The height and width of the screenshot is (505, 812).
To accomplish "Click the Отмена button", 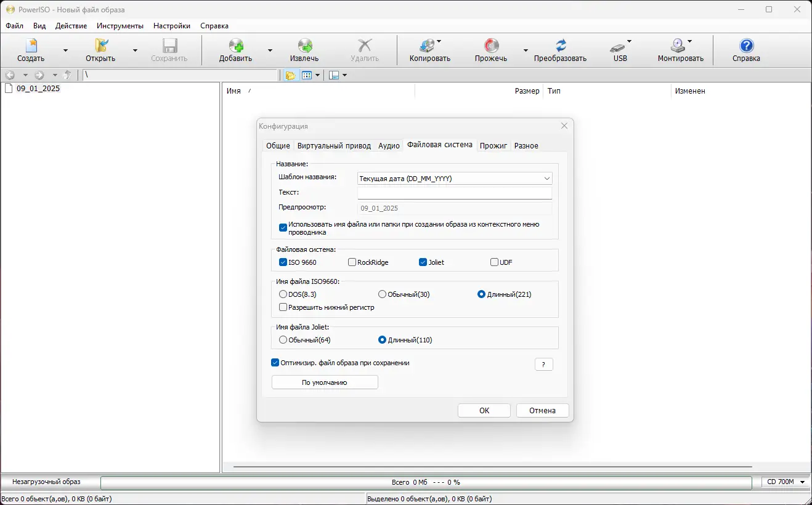I will 542,411.
